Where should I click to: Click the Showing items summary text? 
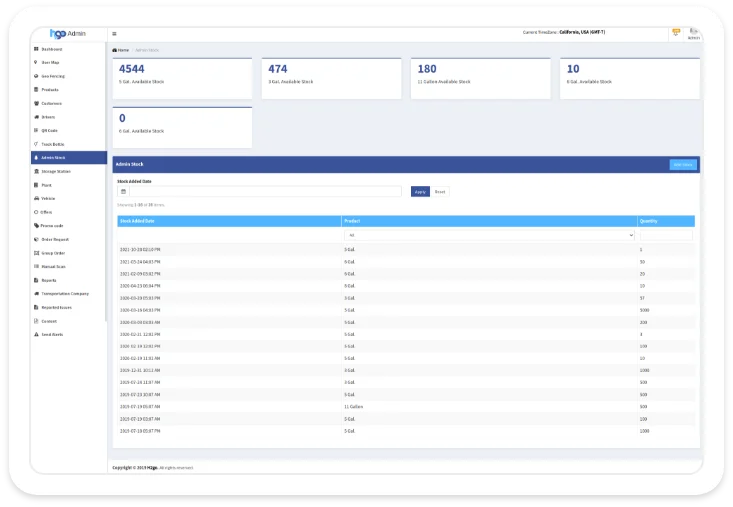pos(141,205)
